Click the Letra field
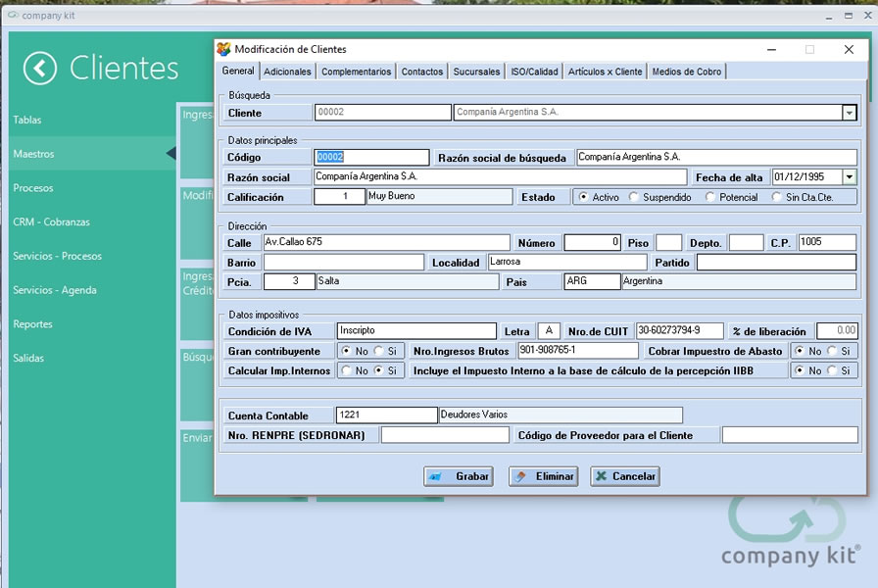 pyautogui.click(x=549, y=331)
